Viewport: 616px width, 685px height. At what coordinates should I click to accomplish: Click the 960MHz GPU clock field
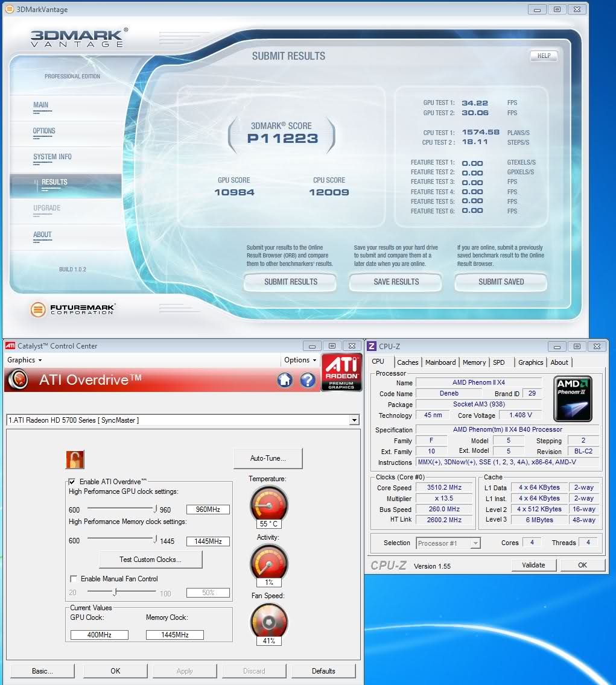pyautogui.click(x=208, y=510)
